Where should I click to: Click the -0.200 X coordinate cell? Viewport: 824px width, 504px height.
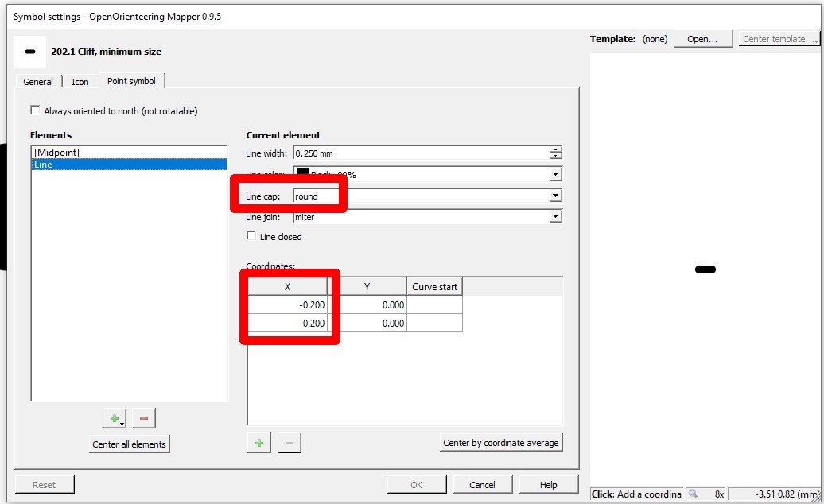[287, 305]
